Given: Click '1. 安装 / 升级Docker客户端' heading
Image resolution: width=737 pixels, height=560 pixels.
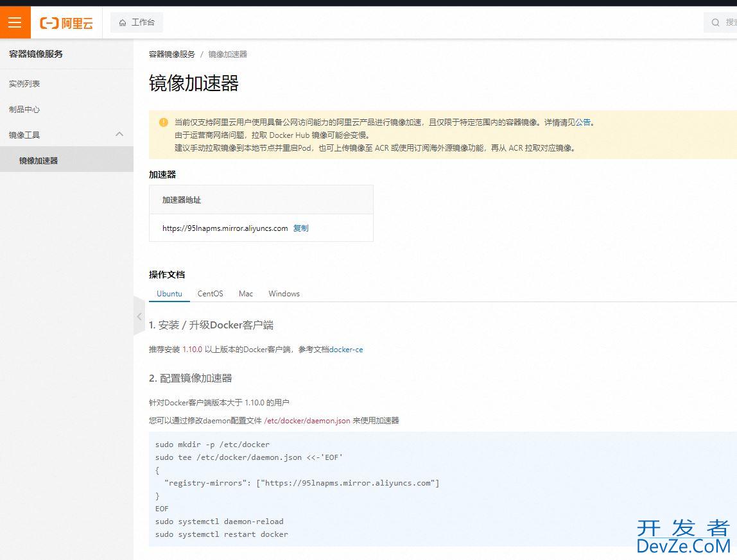Looking at the screenshot, I should 211,325.
